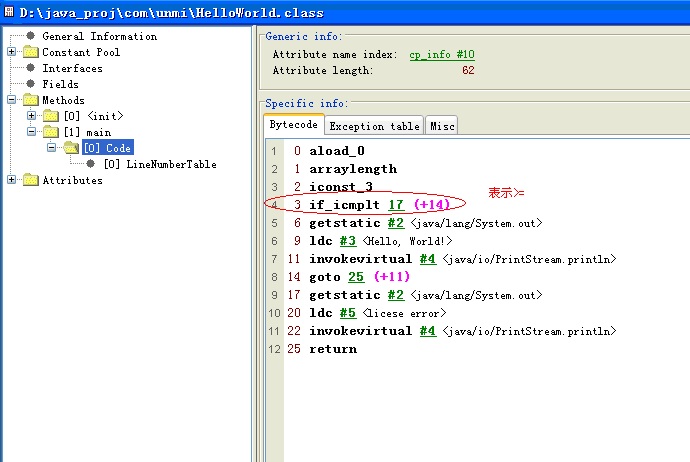Follow the if_icmplt jump target 17 link
The width and height of the screenshot is (690, 462).
[x=396, y=205]
